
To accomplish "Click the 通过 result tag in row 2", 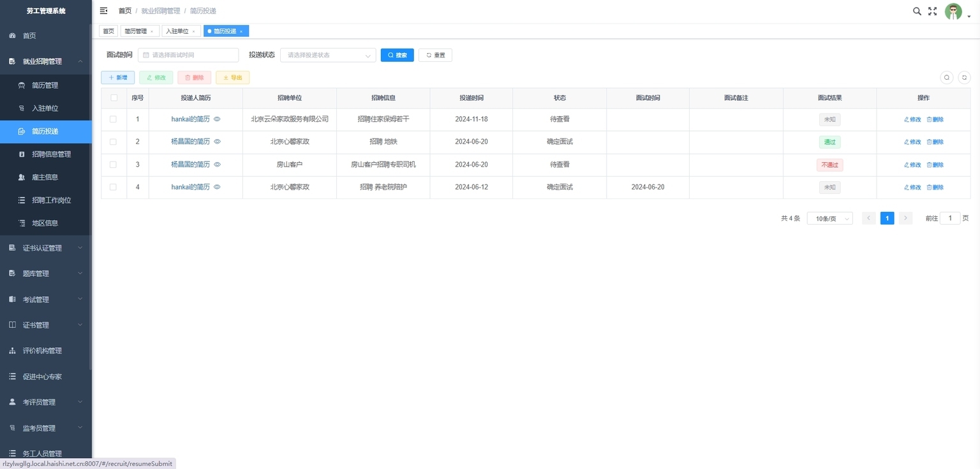I will coord(829,142).
